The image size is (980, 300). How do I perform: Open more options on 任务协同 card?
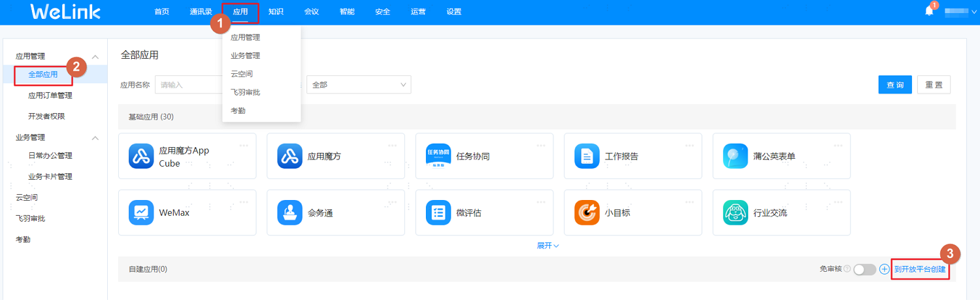tap(541, 145)
